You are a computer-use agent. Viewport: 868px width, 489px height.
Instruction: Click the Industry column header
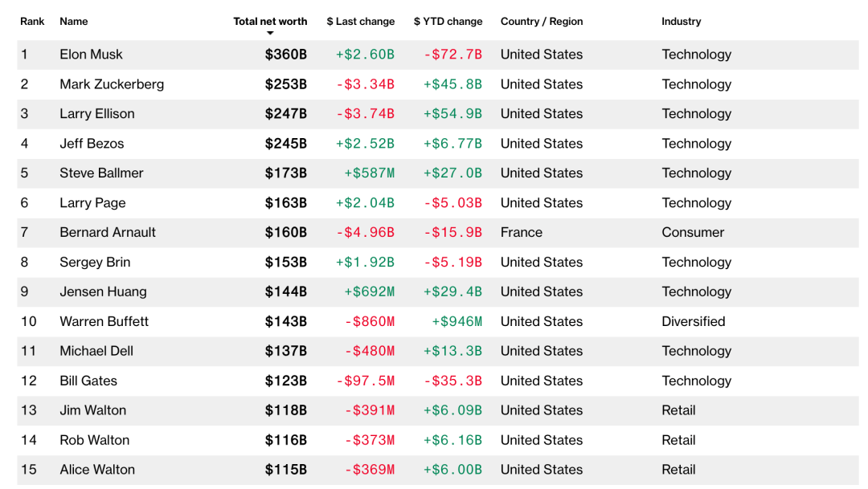[x=681, y=22]
